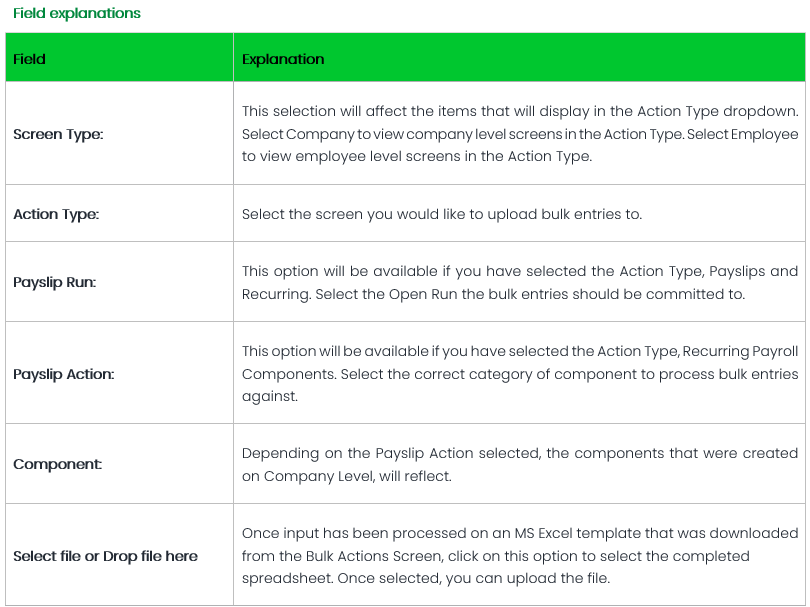Select the 'Screen Type:' field label
Screen dimensions: 810x607
point(58,134)
